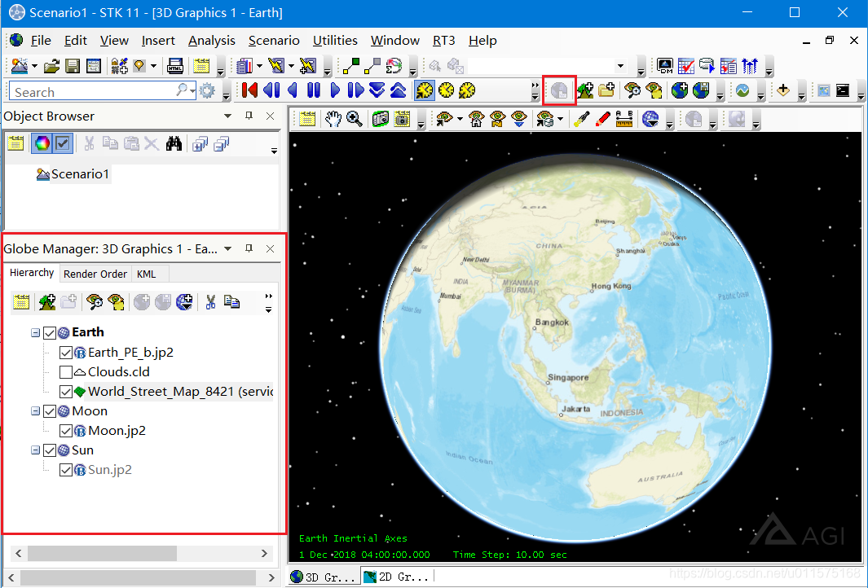
Task: Toggle the color wheel option in Object Browser
Action: [x=42, y=144]
